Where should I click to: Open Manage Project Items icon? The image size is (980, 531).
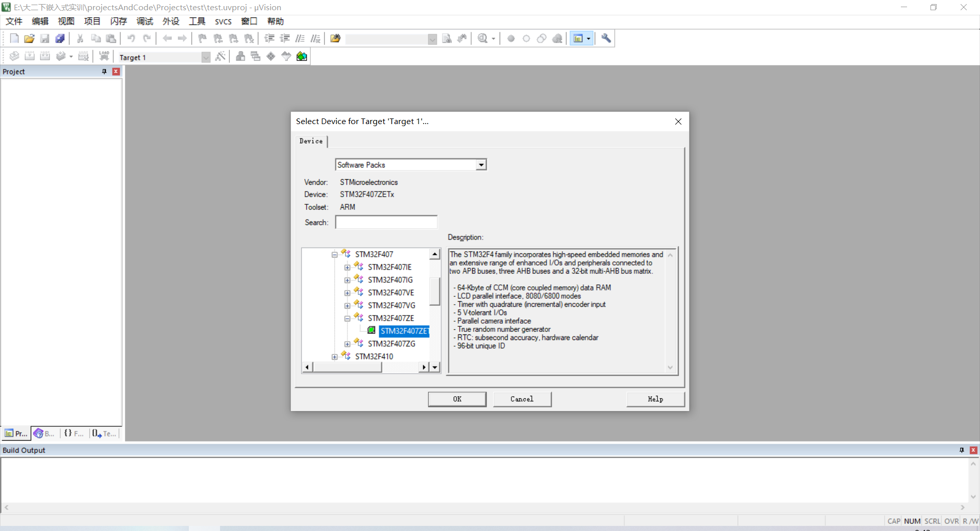[x=240, y=56]
